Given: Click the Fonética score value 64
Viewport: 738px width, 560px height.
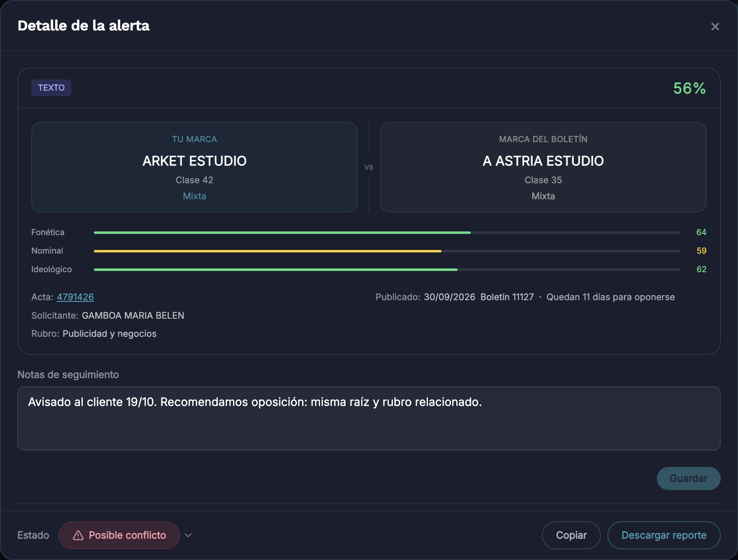Looking at the screenshot, I should (701, 232).
